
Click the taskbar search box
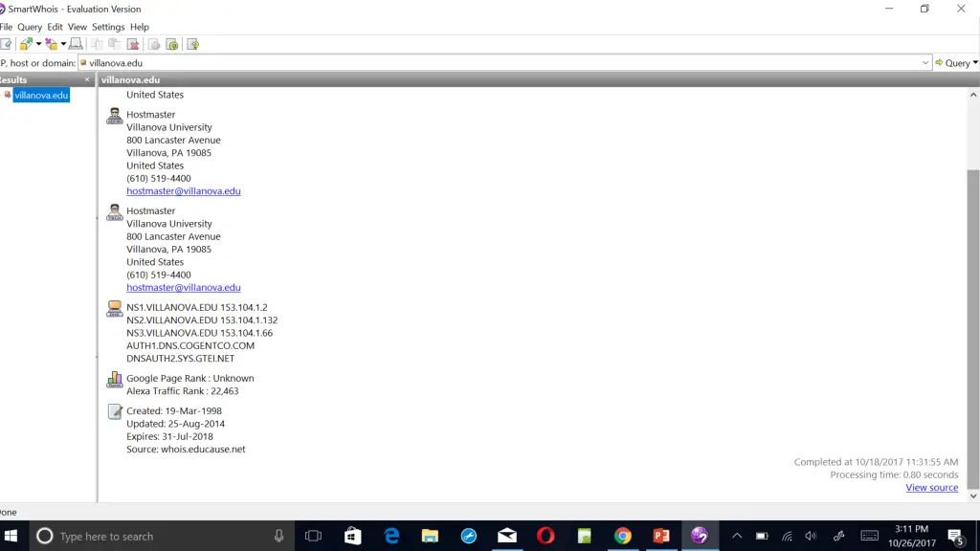click(163, 536)
